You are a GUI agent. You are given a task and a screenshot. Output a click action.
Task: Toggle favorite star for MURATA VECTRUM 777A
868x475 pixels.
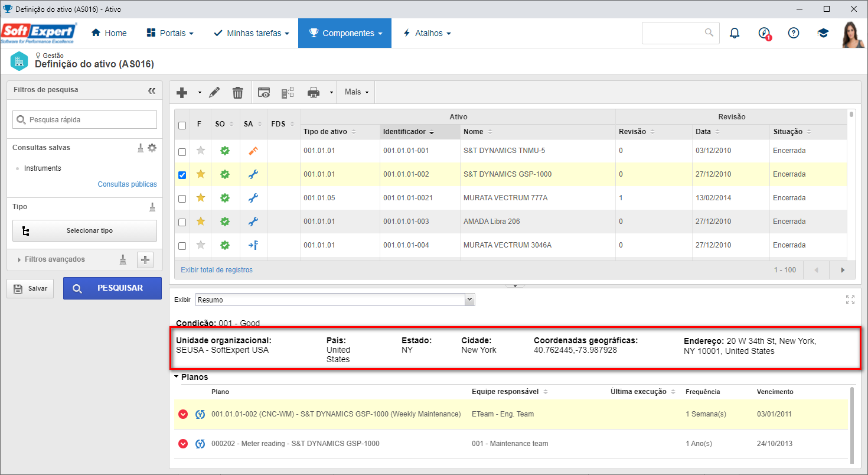201,198
